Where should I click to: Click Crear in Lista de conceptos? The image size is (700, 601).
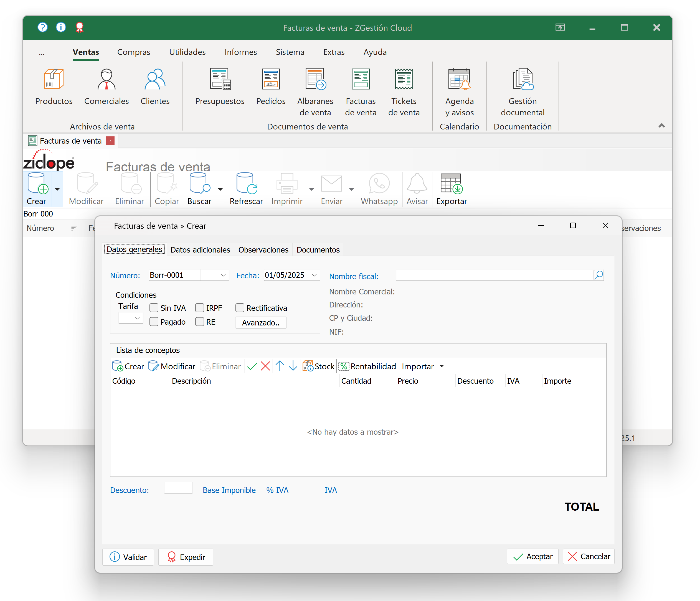pos(128,366)
